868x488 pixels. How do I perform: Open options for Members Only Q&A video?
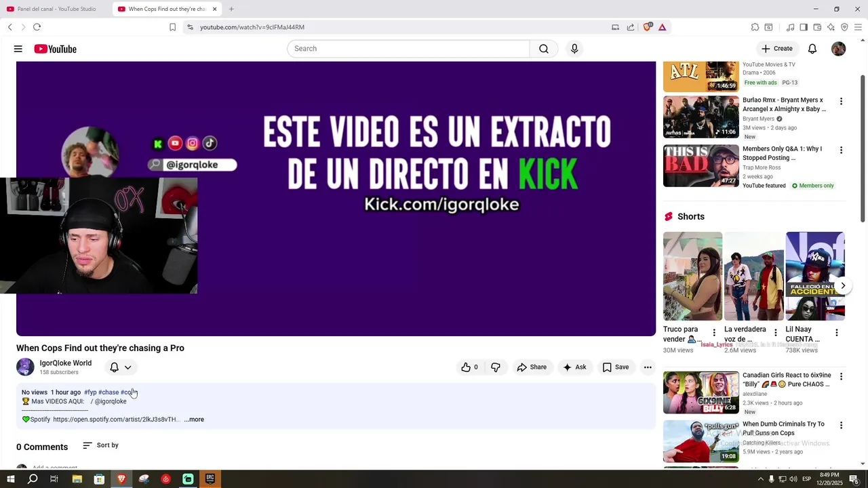[841, 150]
